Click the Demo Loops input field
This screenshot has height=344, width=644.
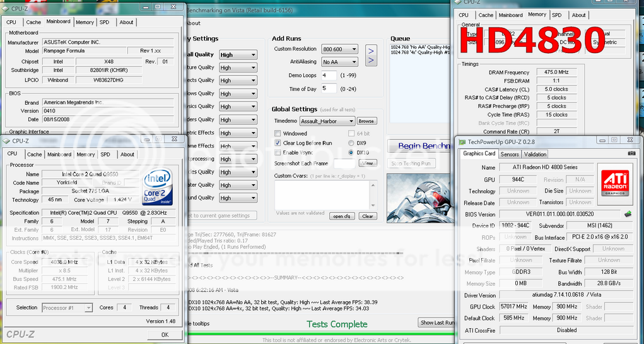(x=329, y=76)
